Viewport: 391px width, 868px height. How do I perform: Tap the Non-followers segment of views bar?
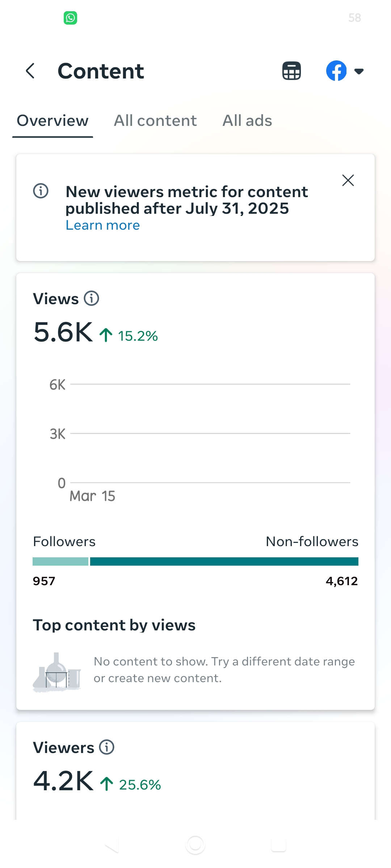coord(224,561)
